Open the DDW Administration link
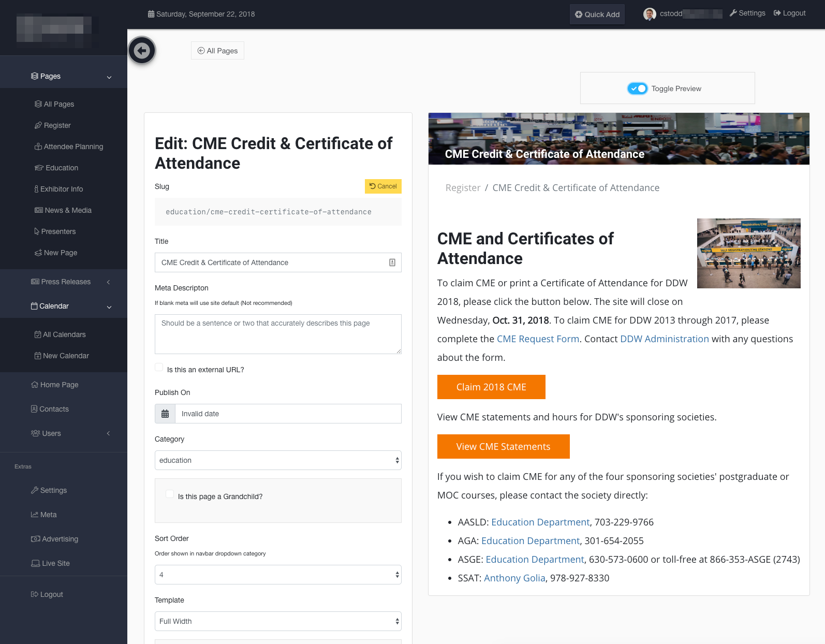 pos(665,339)
